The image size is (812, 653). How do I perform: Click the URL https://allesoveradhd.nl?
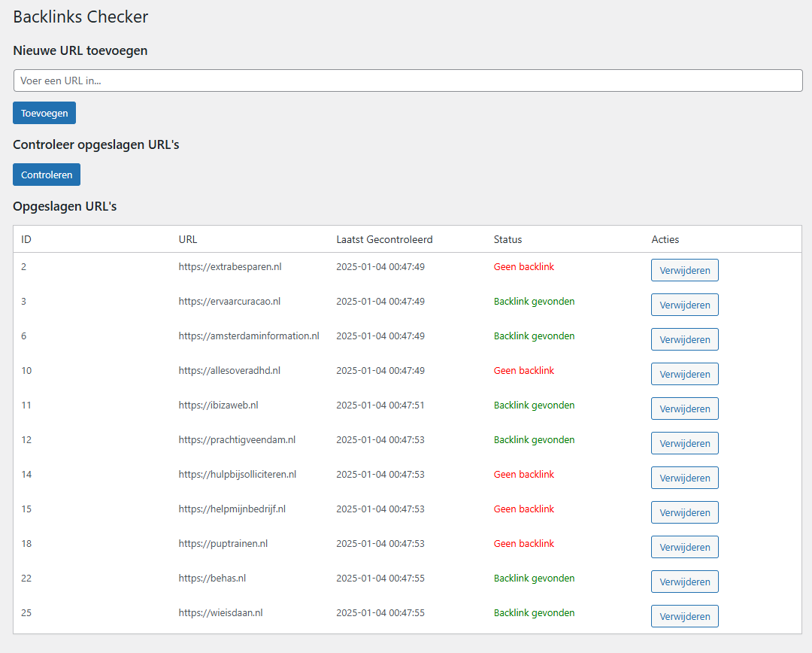(229, 371)
